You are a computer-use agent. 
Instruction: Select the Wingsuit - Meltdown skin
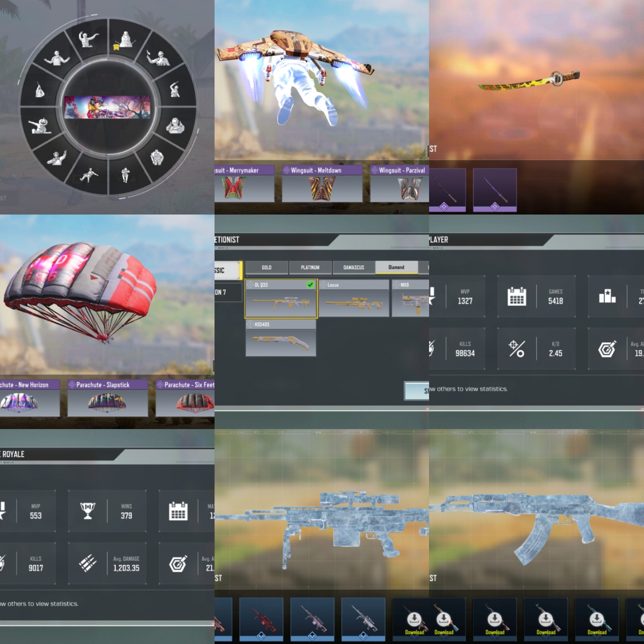(322, 184)
